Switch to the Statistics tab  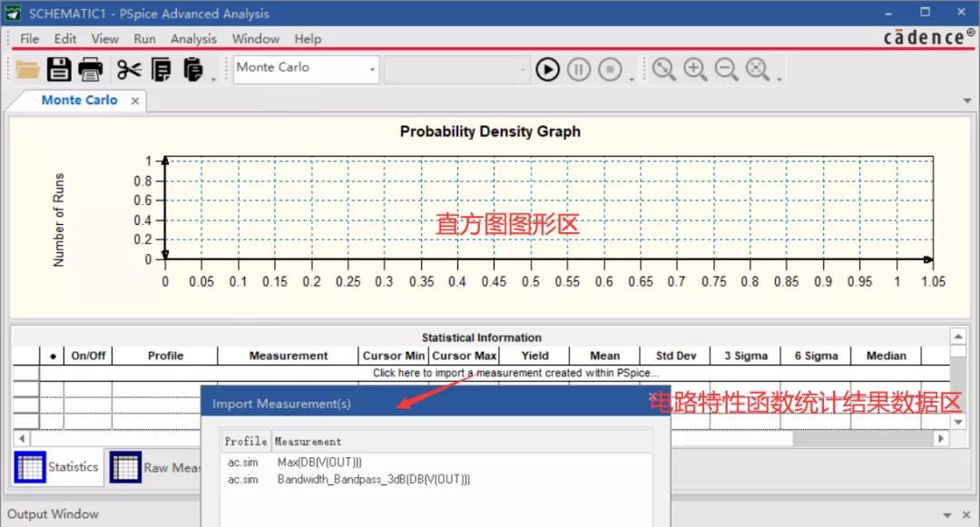coord(56,467)
